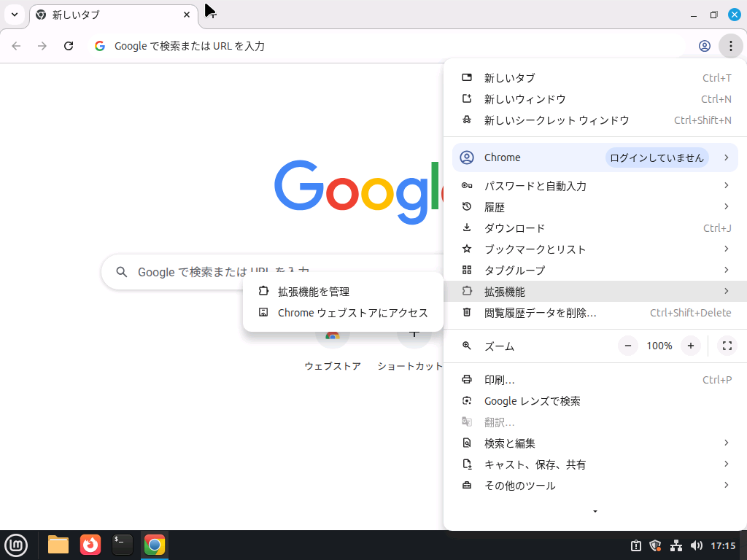Click the forward navigation arrow

tap(42, 45)
